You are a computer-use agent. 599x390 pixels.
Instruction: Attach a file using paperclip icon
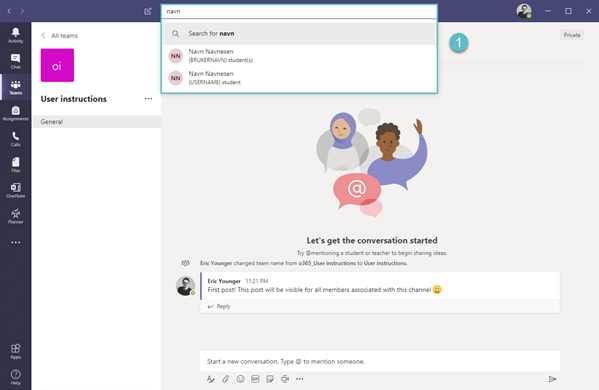[225, 379]
